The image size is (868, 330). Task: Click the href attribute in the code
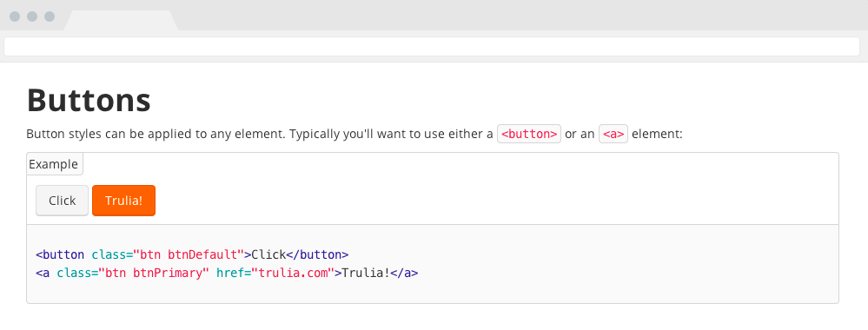point(230,273)
